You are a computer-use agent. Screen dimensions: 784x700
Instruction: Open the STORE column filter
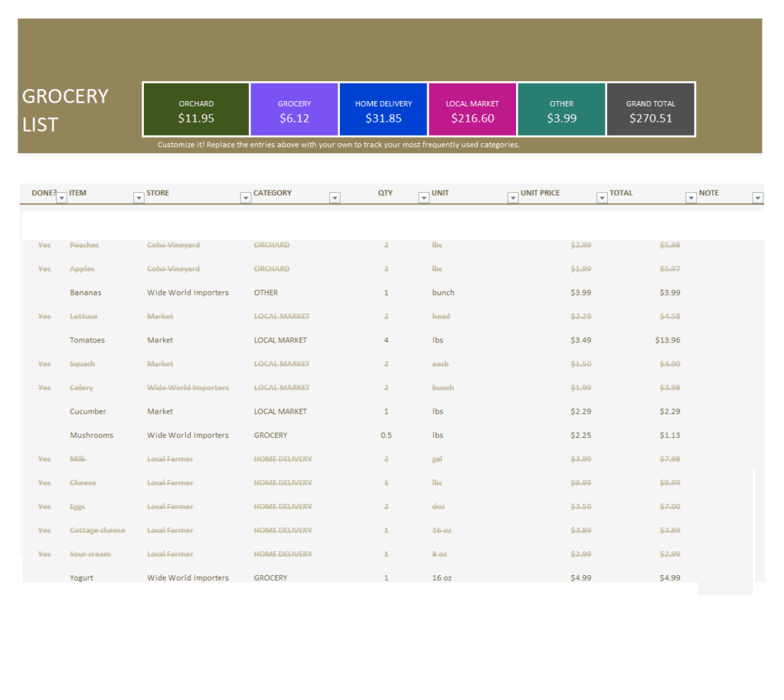[x=245, y=198]
